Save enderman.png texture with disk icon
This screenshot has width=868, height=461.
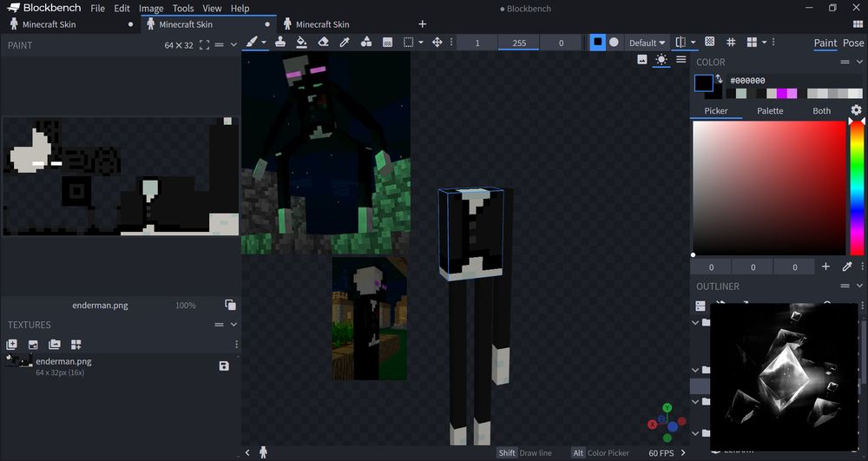(x=224, y=366)
